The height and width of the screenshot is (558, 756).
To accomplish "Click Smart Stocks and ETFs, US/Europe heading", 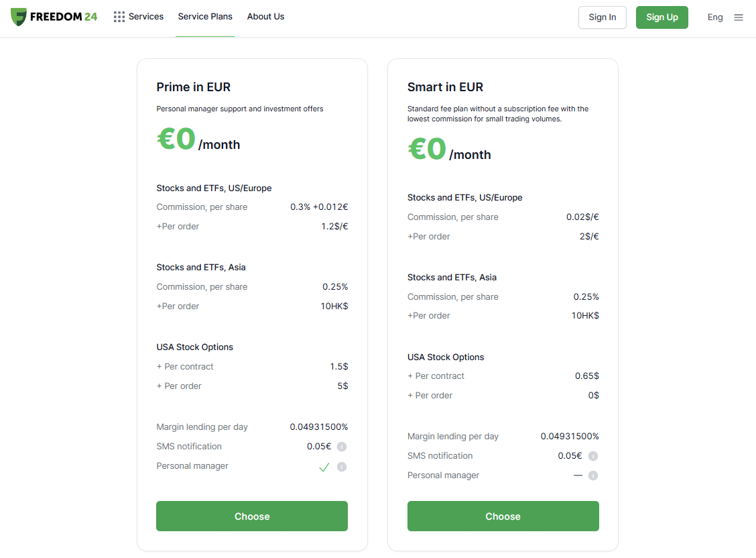I will click(464, 198).
